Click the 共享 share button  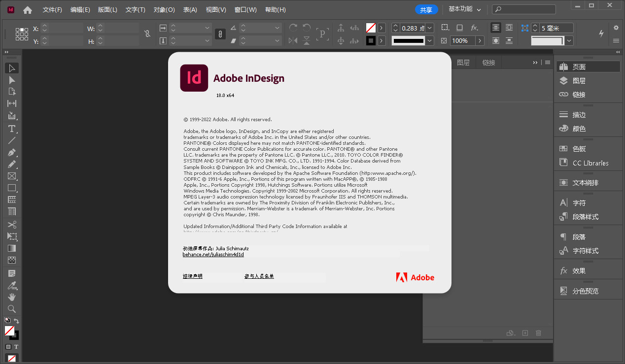(x=425, y=9)
